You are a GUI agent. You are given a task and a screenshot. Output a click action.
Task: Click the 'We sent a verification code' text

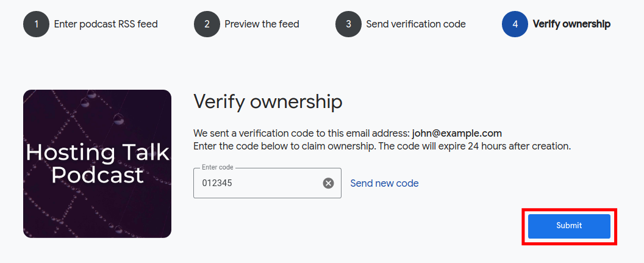(x=302, y=133)
